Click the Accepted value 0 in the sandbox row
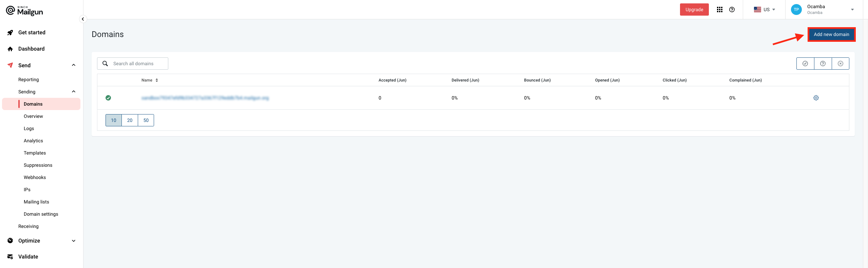868x268 pixels. click(x=380, y=98)
